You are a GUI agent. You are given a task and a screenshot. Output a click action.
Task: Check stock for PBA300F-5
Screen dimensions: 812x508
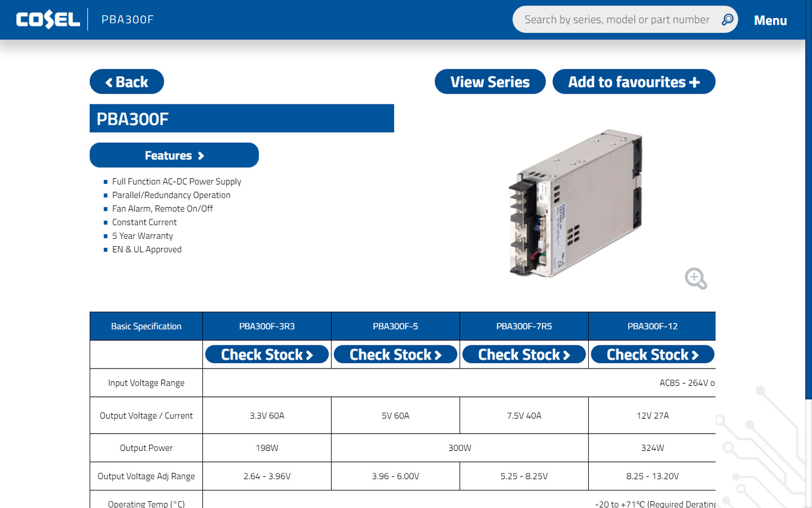[395, 354]
